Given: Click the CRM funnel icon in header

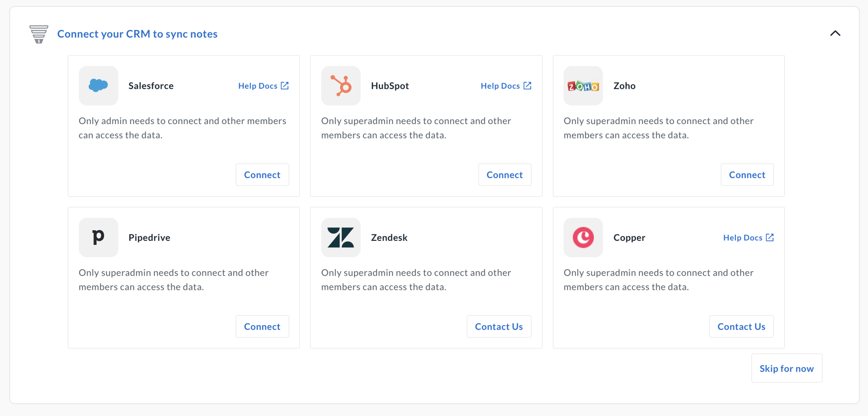Looking at the screenshot, I should (x=39, y=34).
